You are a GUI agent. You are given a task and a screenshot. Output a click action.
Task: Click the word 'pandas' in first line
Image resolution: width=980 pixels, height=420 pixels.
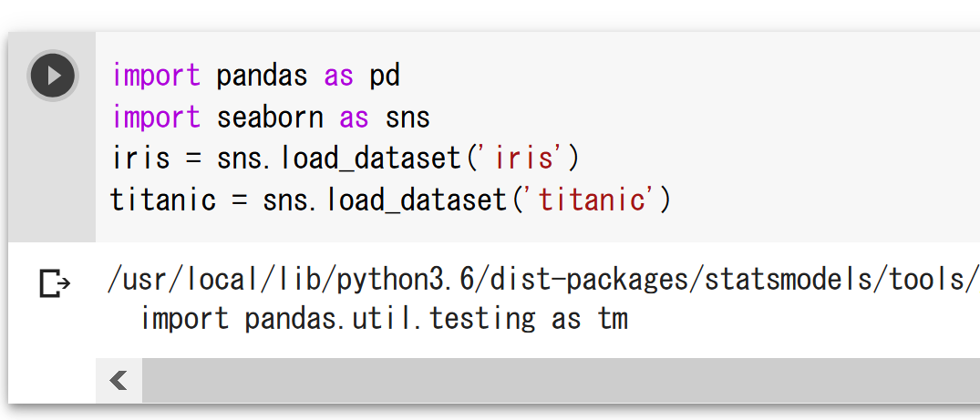[x=262, y=76]
